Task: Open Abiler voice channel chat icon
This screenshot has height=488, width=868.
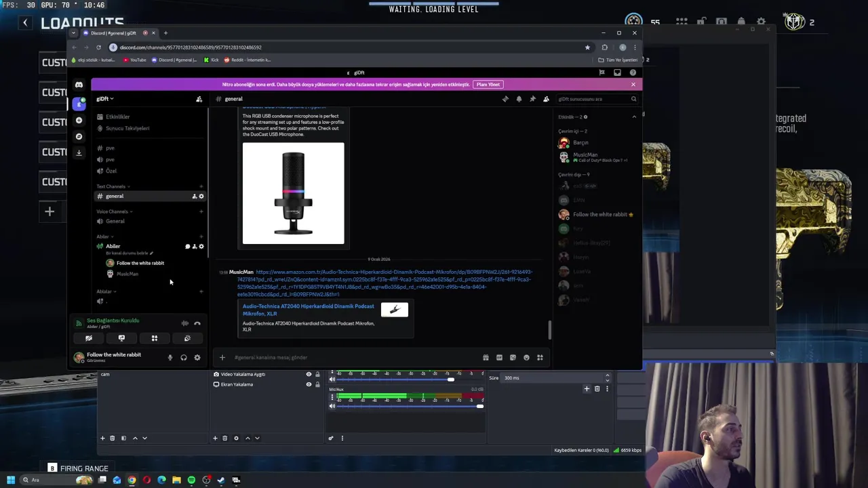Action: click(187, 247)
